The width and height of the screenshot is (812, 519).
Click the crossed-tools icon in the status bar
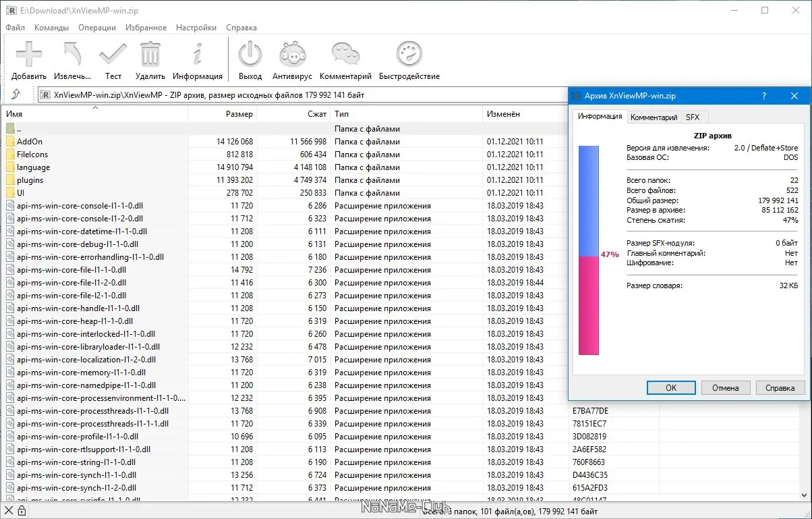pos(9,511)
